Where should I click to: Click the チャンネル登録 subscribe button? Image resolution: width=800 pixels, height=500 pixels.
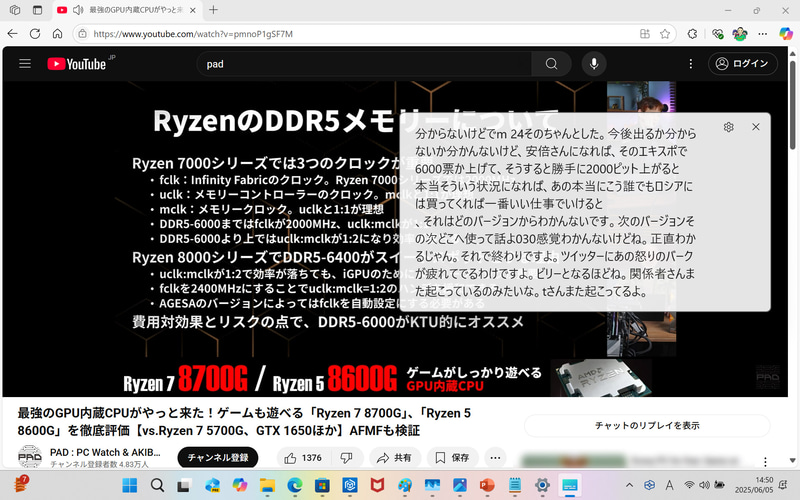[218, 458]
